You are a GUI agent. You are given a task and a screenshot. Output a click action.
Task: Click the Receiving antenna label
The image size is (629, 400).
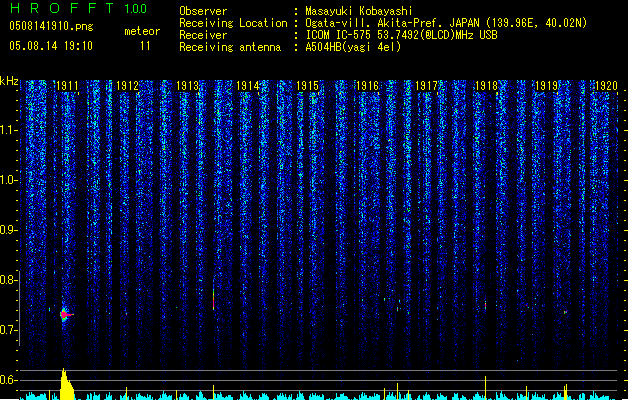click(230, 47)
